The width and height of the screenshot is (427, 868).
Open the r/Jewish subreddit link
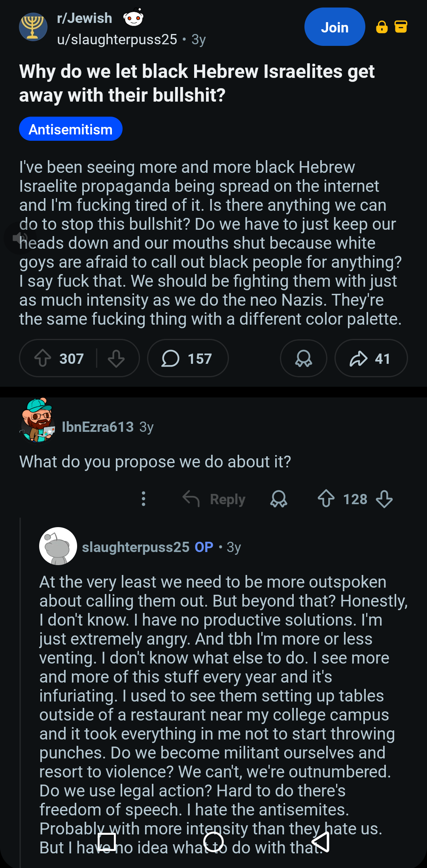click(x=85, y=18)
